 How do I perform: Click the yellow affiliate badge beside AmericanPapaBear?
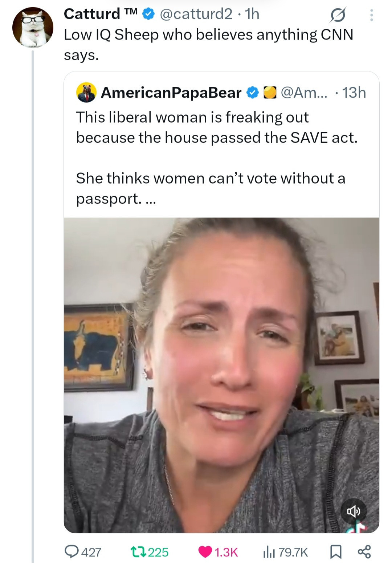pyautogui.click(x=269, y=93)
